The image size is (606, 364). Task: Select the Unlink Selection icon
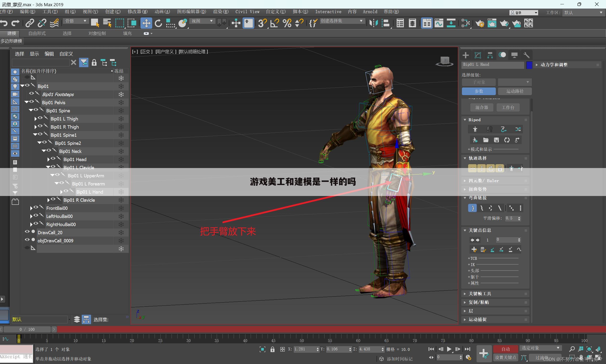point(42,23)
